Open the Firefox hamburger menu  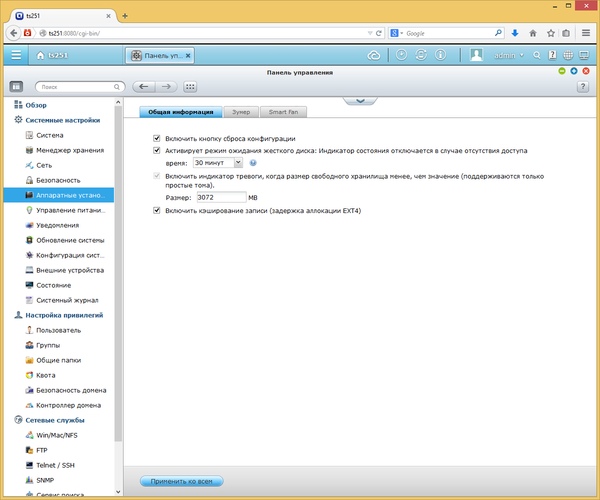pos(585,33)
